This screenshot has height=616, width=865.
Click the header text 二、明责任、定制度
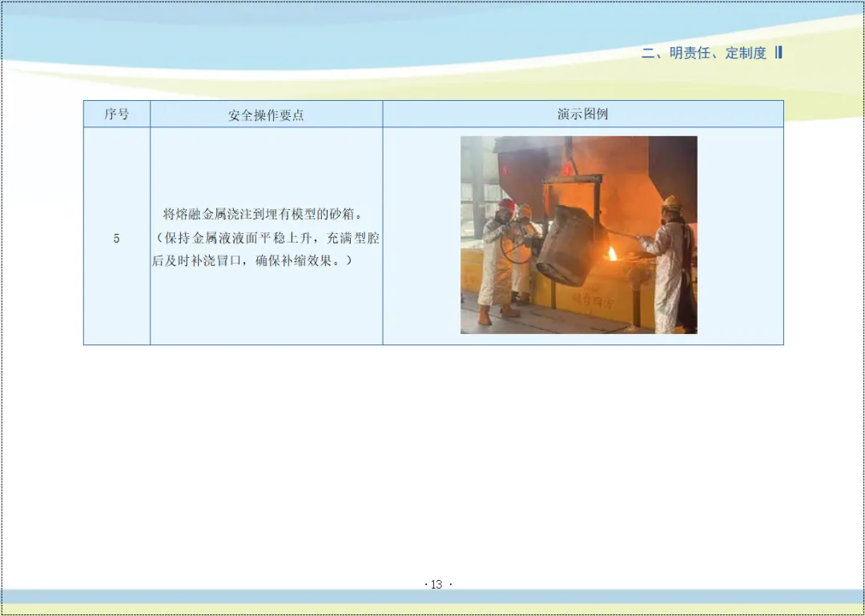point(705,53)
